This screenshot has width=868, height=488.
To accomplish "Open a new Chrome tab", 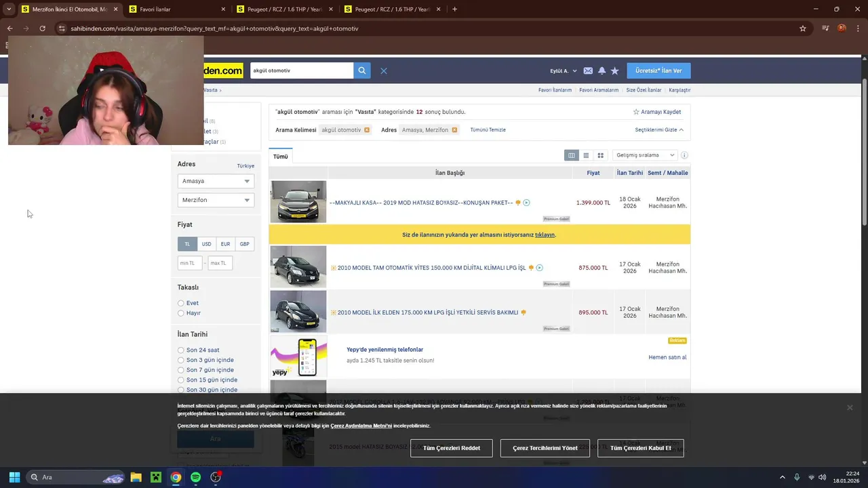I will 454,9.
